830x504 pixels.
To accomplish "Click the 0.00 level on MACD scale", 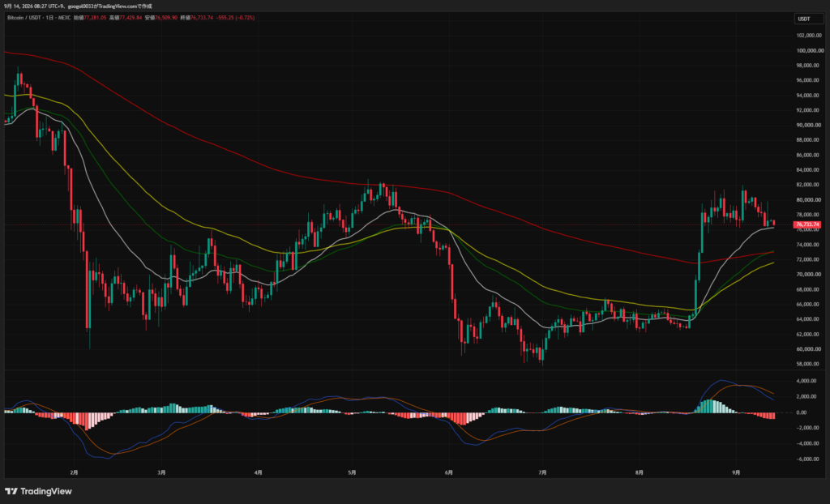I will tap(815, 412).
